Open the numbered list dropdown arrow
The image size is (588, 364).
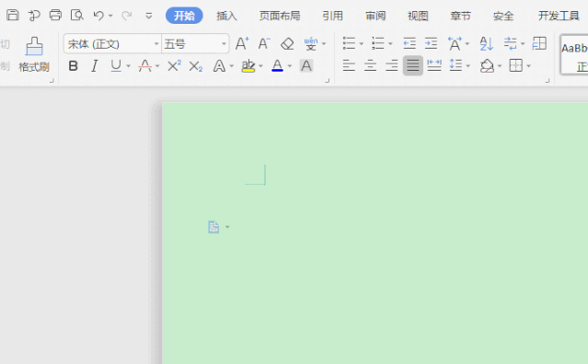click(390, 44)
